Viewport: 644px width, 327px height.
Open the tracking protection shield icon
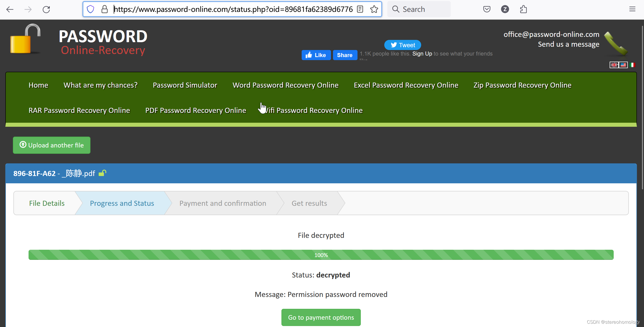coord(90,9)
